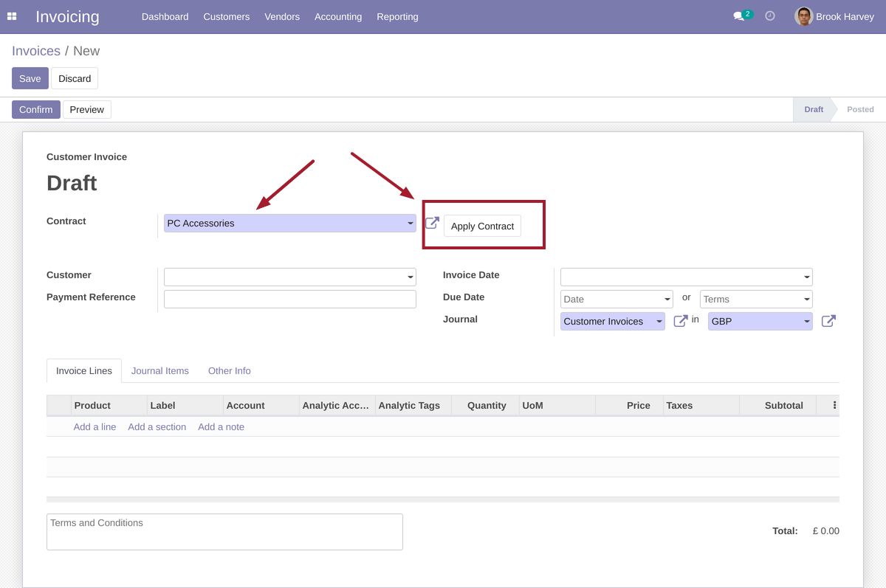The height and width of the screenshot is (588, 886).
Task: Open column options kebab icon in table
Action: (834, 405)
